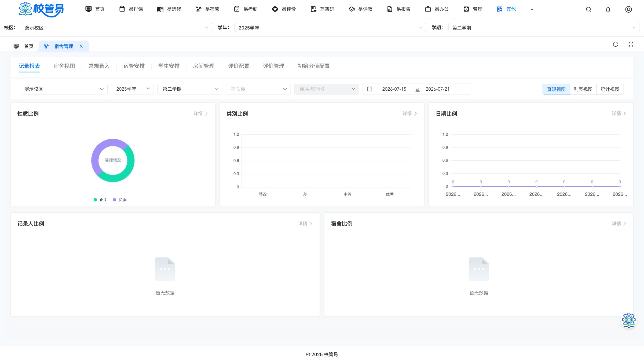Screen dimensions: 644x362
Task: Click the search magnifier icon
Action: tap(588, 9)
